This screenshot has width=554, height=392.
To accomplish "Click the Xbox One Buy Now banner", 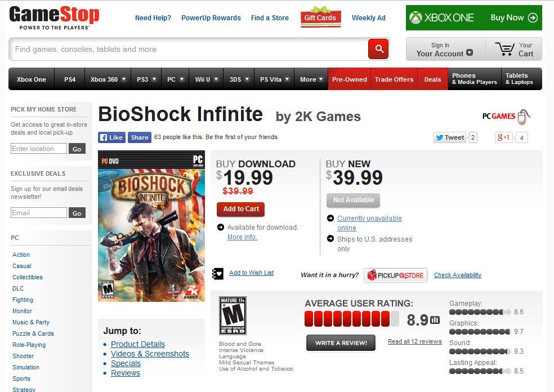I will click(473, 17).
